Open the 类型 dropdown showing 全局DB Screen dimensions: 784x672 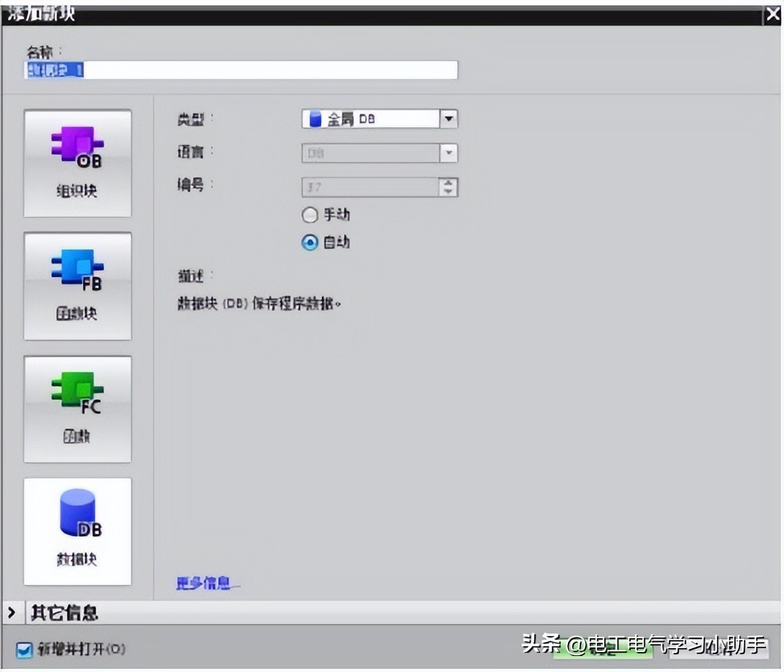pos(448,119)
